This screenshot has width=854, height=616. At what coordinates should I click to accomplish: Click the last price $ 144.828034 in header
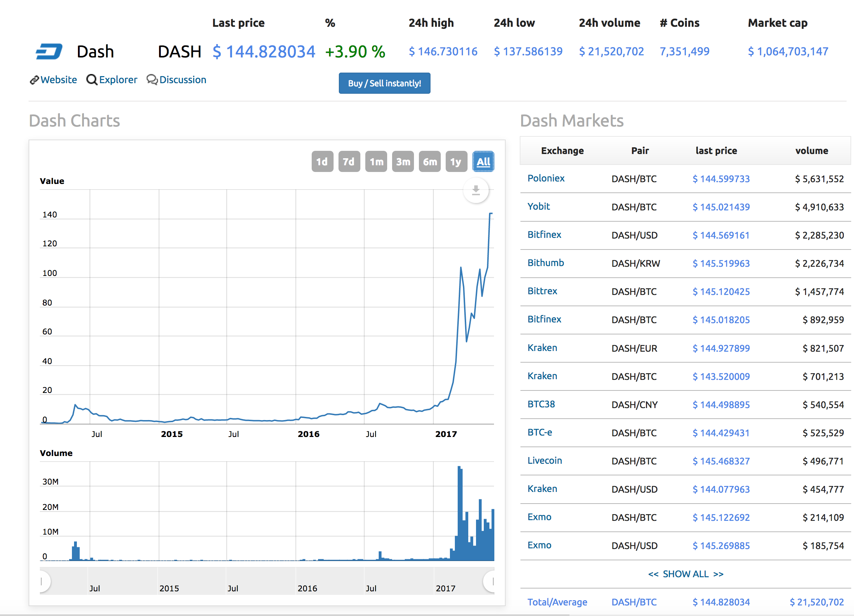(264, 51)
